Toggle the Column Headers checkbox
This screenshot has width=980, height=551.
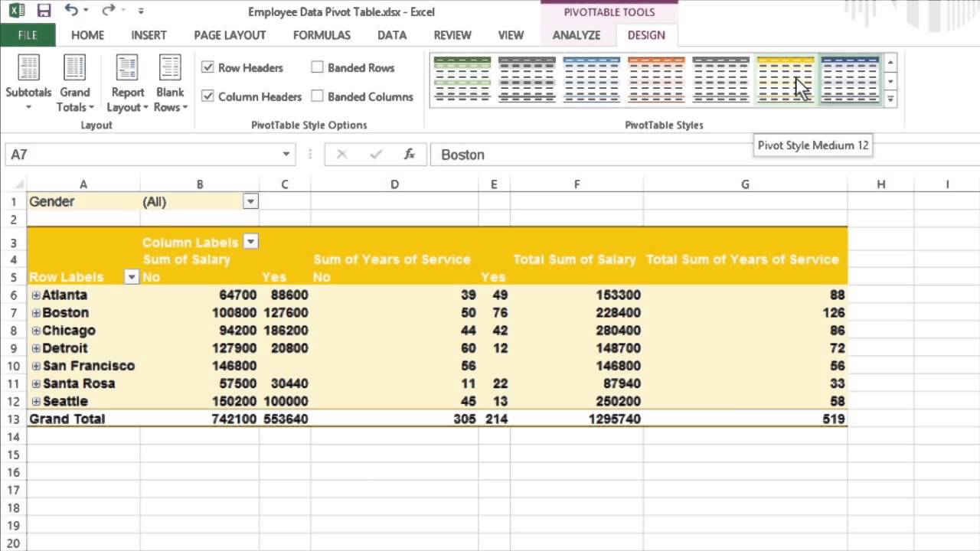[x=207, y=96]
